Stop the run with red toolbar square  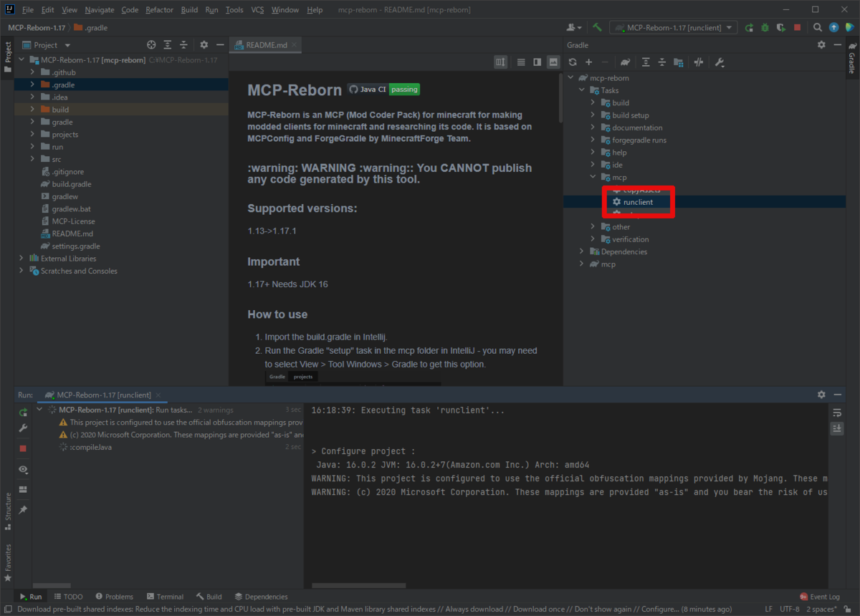tap(797, 27)
